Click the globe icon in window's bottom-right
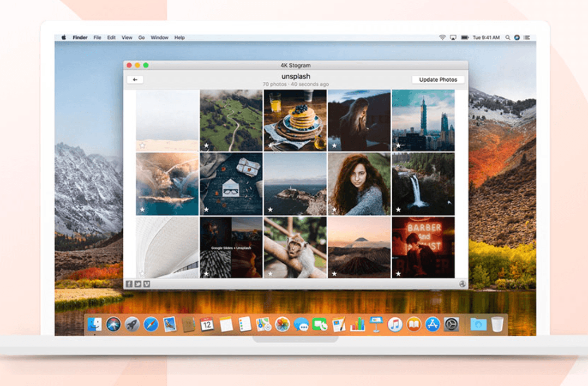Screen dimensions: 588x386 tap(462, 284)
